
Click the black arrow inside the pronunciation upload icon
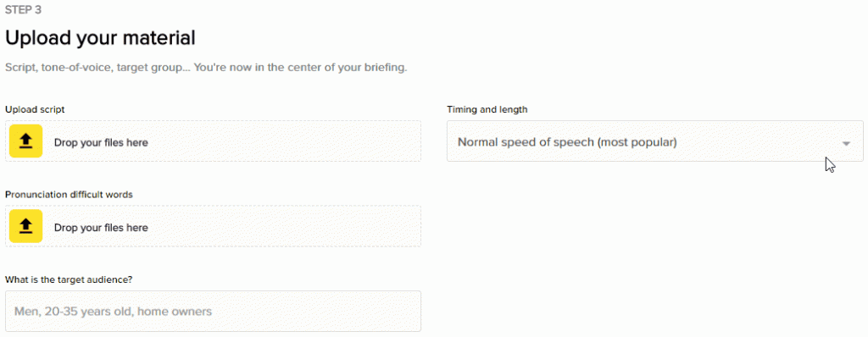(x=26, y=227)
